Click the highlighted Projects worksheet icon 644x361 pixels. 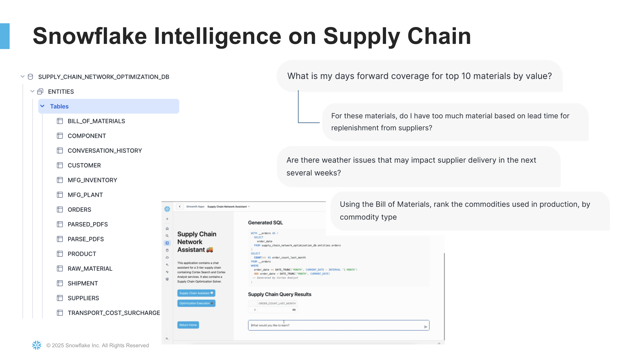coord(167,243)
